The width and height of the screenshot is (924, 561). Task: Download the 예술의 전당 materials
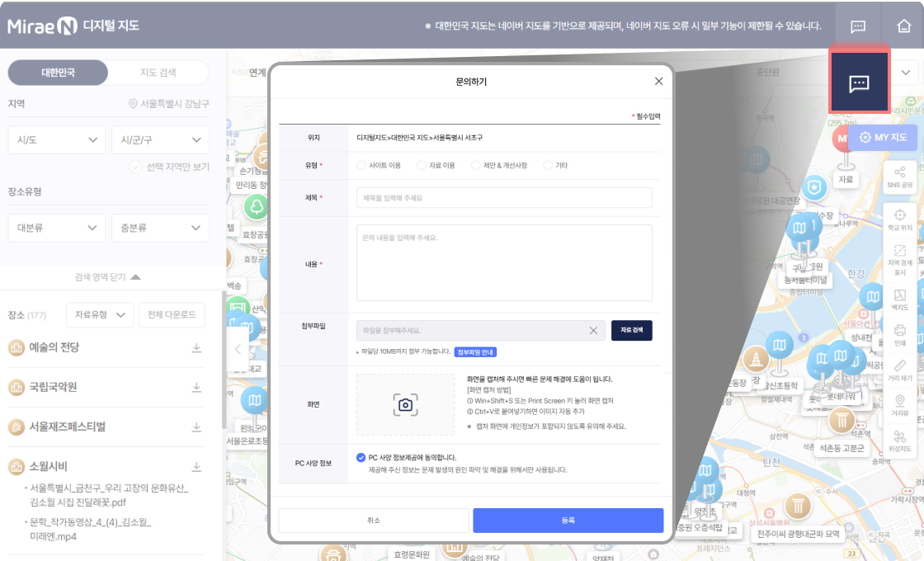[196, 348]
